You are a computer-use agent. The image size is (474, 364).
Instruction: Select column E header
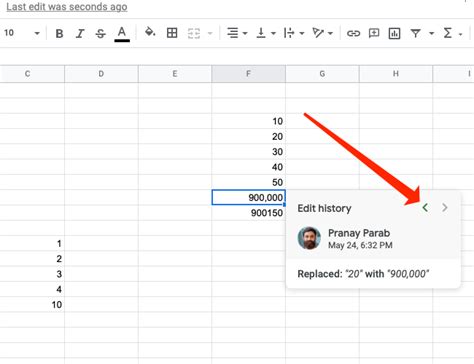tap(175, 74)
